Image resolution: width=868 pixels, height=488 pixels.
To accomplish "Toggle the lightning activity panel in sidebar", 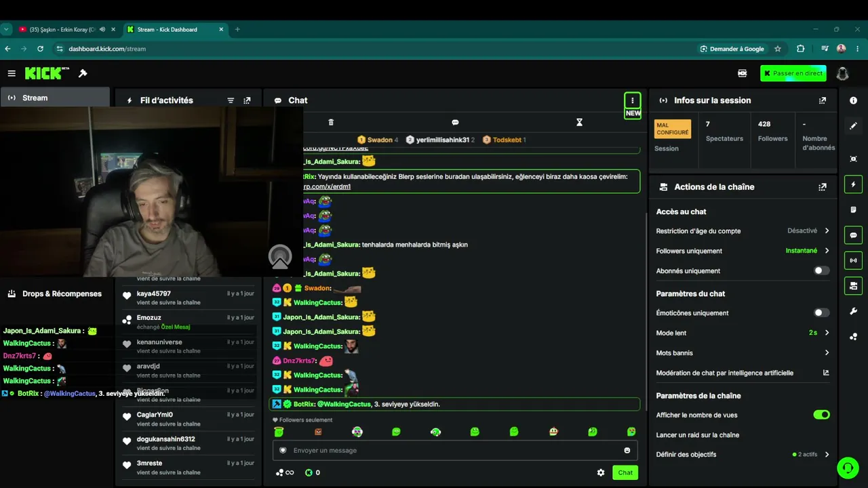I will [853, 184].
